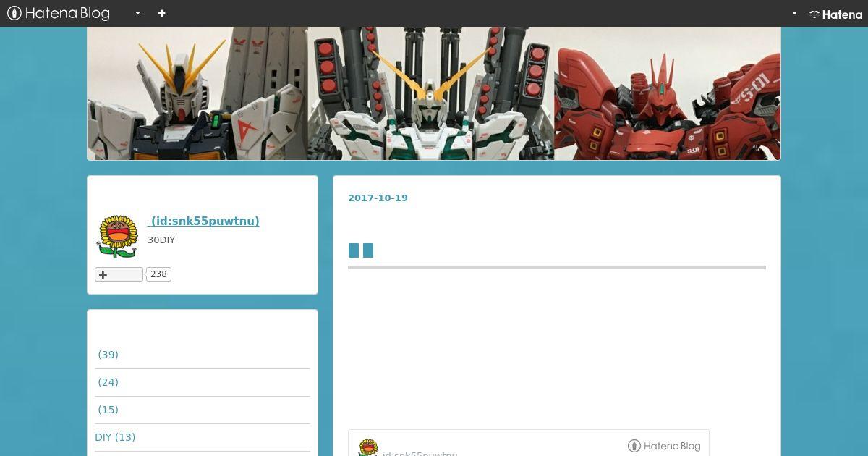Image resolution: width=868 pixels, height=456 pixels.
Task: Click the plus icon in the top bar
Action: (x=161, y=13)
